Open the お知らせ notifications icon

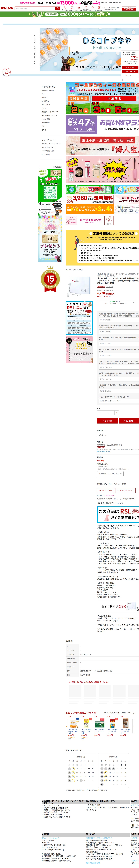[x=72, y=8]
